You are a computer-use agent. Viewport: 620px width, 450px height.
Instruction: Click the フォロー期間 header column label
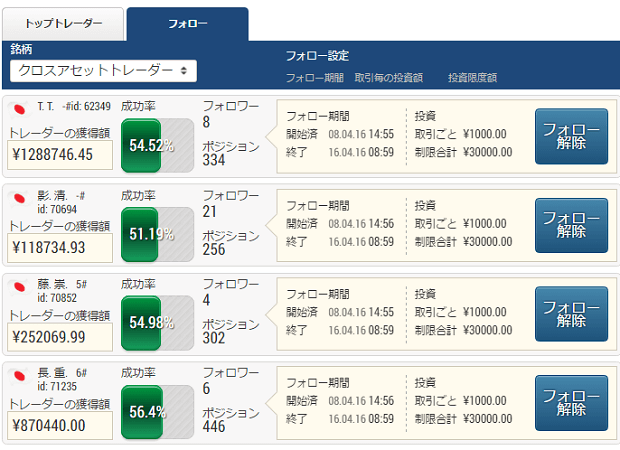tap(315, 78)
